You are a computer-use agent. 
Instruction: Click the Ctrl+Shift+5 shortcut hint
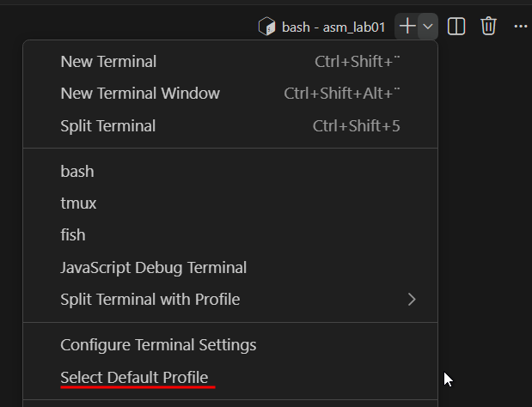point(356,126)
